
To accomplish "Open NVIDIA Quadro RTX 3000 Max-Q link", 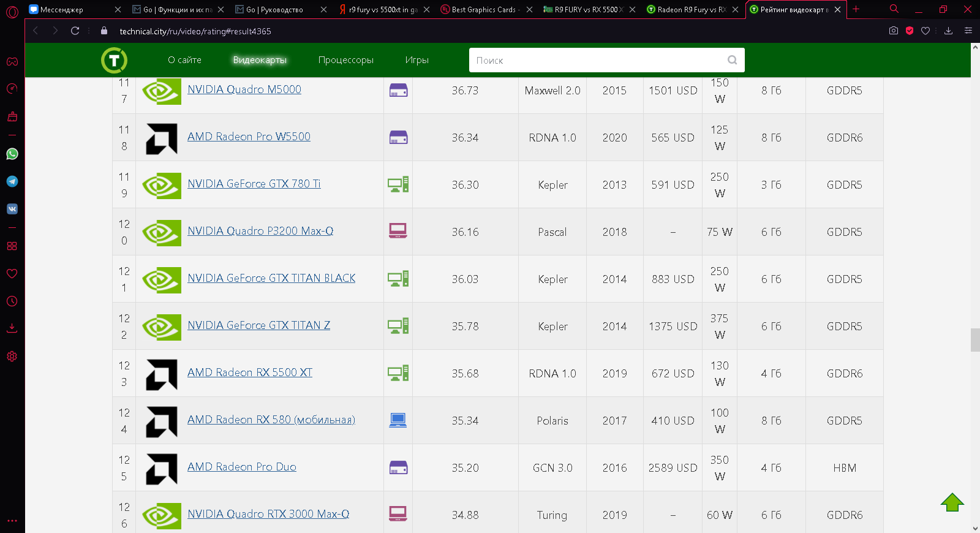I will tap(268, 514).
